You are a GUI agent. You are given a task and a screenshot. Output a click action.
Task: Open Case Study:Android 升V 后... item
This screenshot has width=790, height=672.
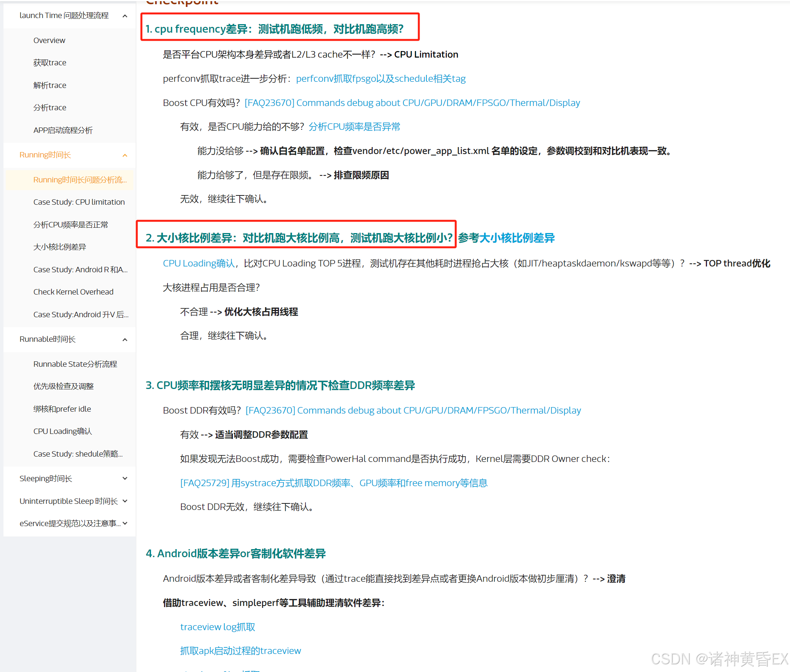pyautogui.click(x=81, y=314)
